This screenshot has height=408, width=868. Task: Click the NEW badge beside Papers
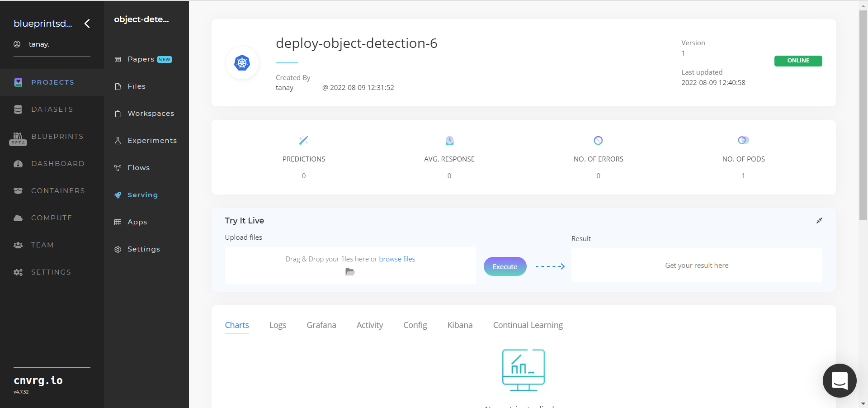[165, 60]
